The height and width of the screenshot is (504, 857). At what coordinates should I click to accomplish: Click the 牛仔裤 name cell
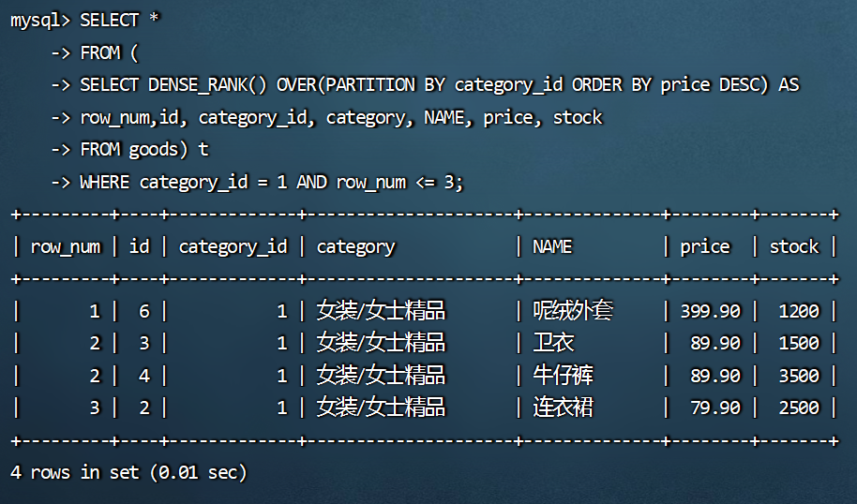click(x=564, y=376)
